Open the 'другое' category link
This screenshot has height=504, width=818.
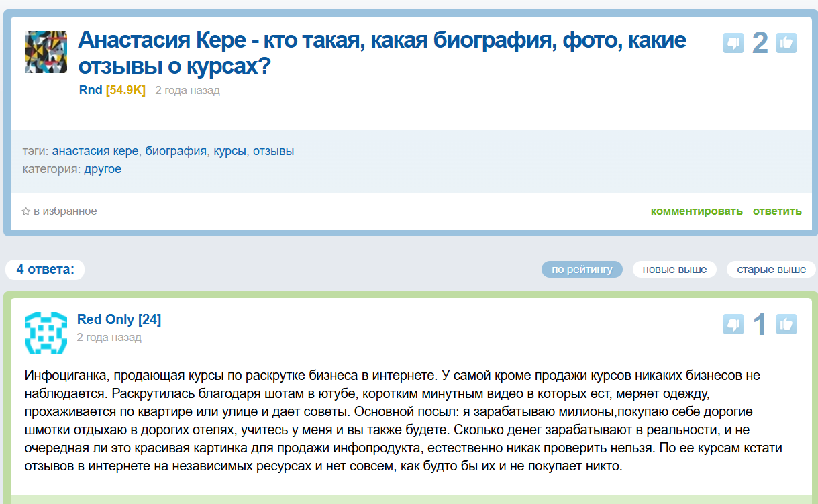tap(103, 169)
